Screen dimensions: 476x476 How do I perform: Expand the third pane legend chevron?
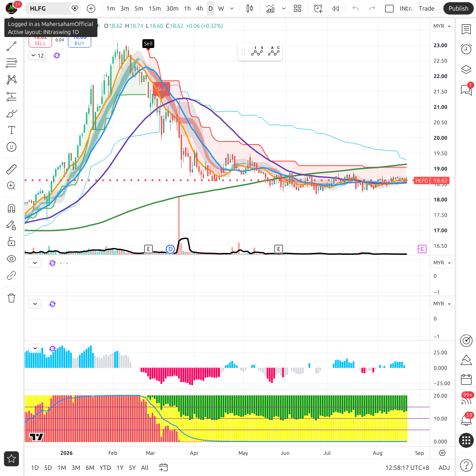[x=35, y=304]
